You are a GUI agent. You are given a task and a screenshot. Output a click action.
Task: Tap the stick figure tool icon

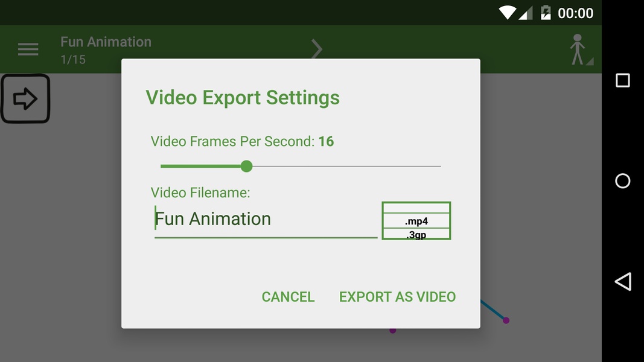581,49
